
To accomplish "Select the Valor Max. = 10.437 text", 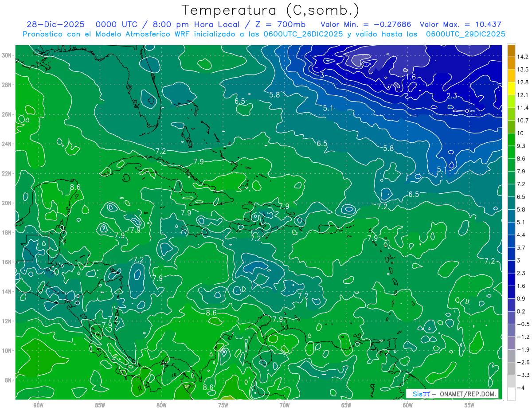I will click(460, 24).
